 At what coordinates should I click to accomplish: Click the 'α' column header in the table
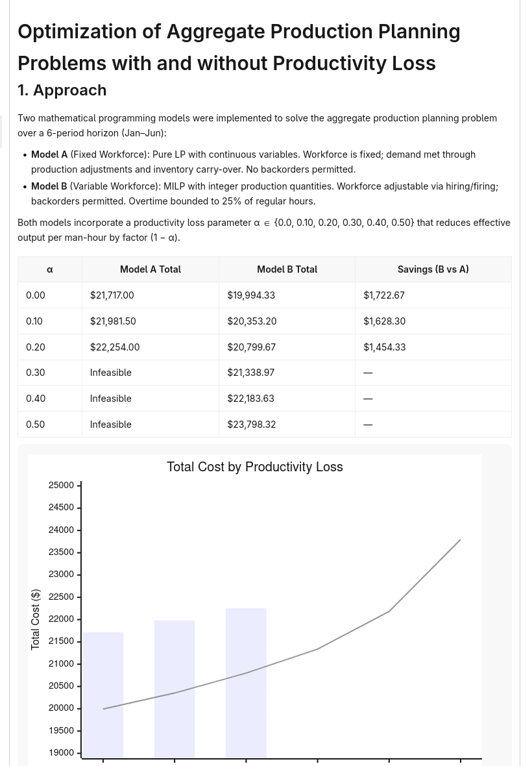pos(50,269)
